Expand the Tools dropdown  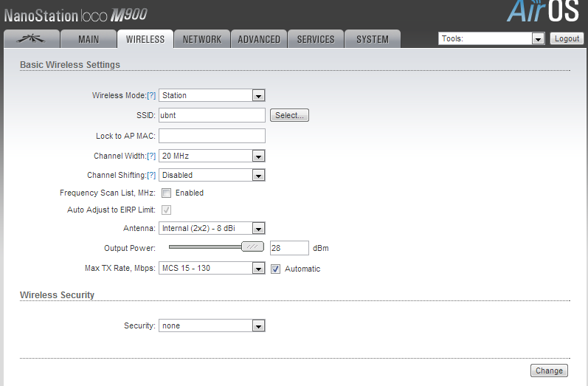point(491,38)
